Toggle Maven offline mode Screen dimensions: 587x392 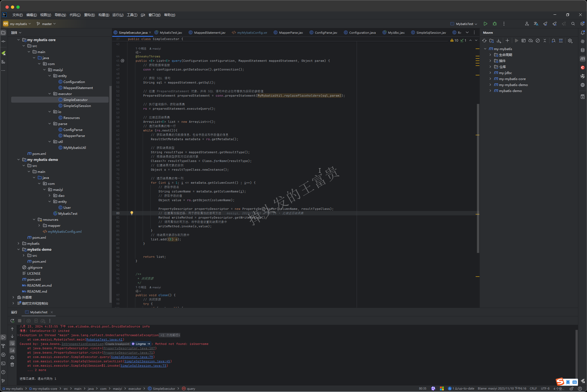point(531,41)
